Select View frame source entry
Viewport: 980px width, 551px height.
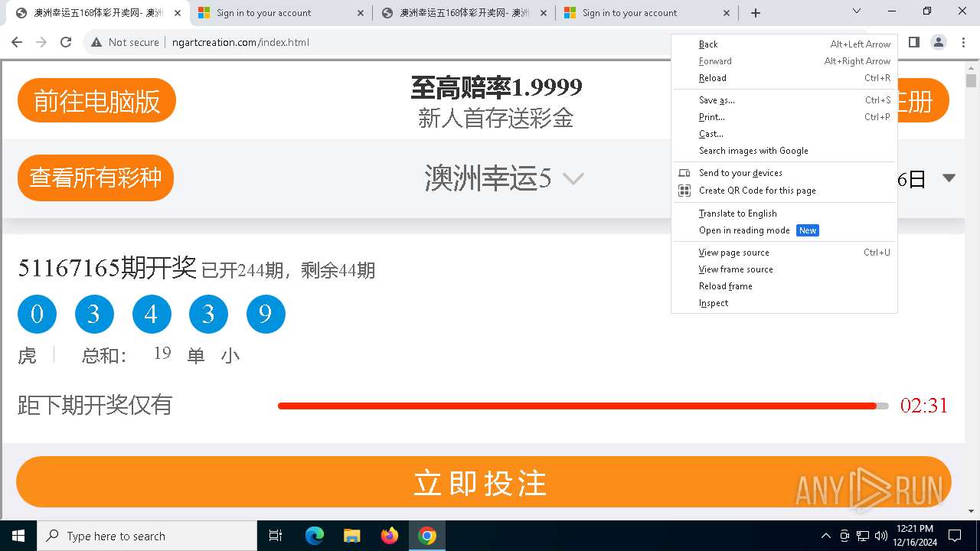[x=784, y=269]
